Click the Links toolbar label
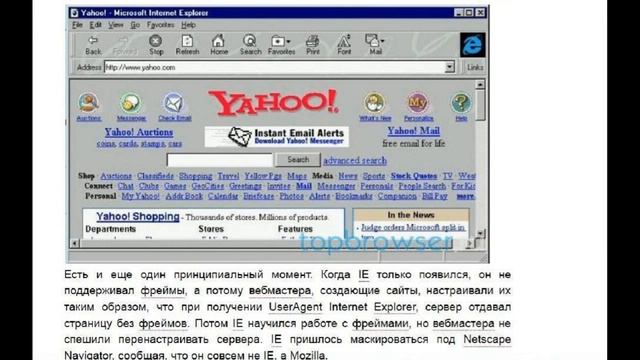The image size is (640, 360). point(475,67)
